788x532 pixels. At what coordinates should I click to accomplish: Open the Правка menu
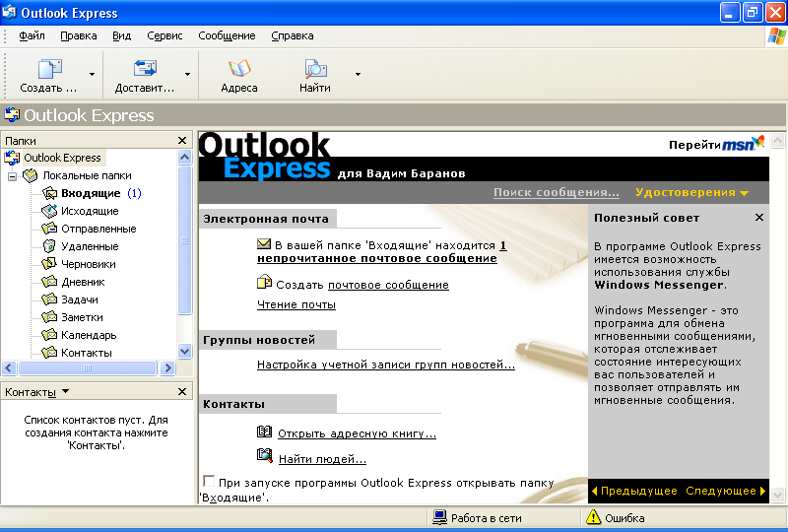point(79,35)
